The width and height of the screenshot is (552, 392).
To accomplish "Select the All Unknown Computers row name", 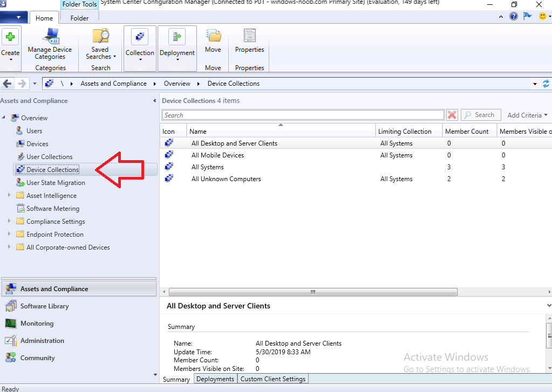I will point(226,179).
